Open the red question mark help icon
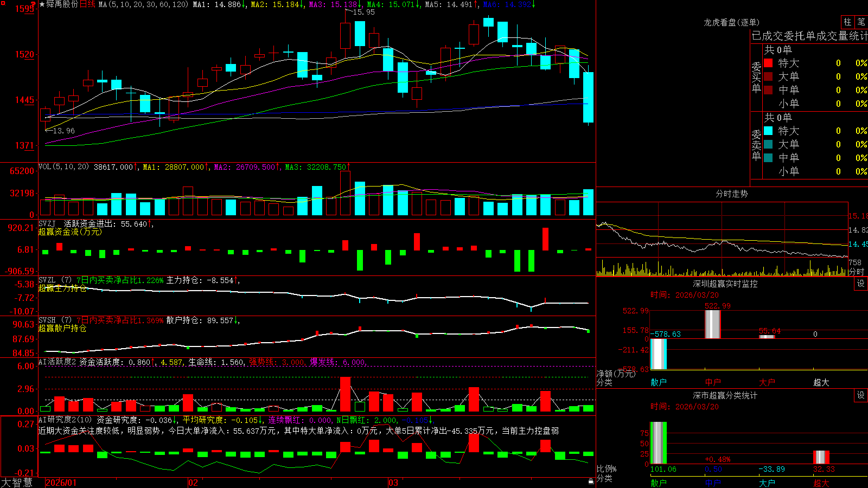Screen dimensions: 868x488 (x=34, y=4)
